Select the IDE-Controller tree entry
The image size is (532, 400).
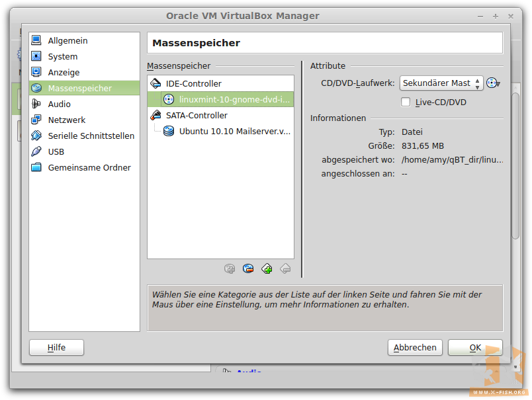click(220, 83)
